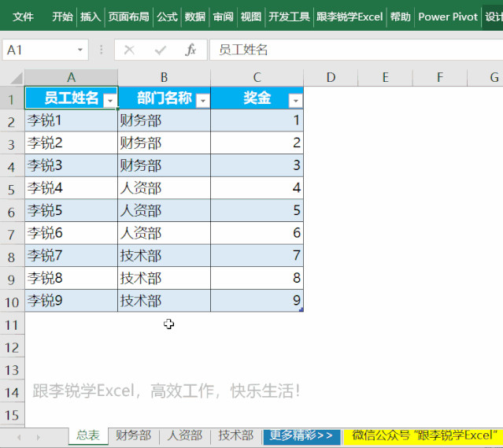Screen dimensions: 503x448
Task: Switch to the 人资部 sheet tab
Action: point(185,436)
